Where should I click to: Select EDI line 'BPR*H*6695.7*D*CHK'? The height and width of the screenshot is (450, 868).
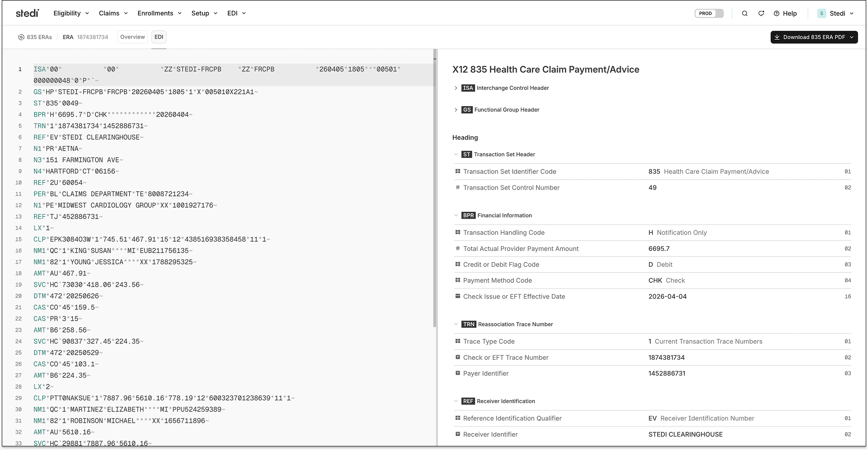113,115
